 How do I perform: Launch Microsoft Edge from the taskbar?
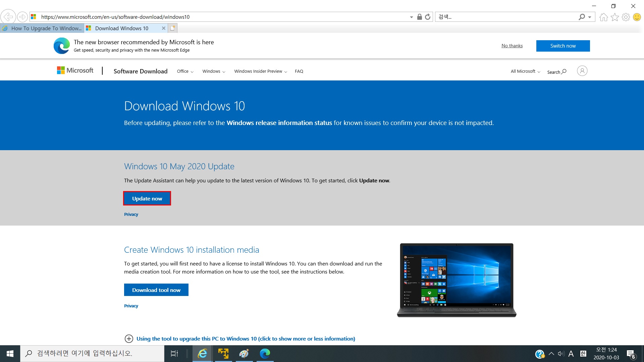coord(265,353)
